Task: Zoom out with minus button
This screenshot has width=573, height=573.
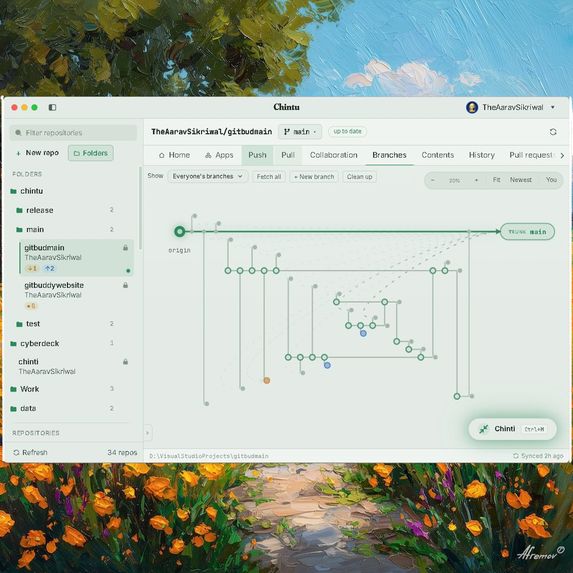Action: pyautogui.click(x=433, y=180)
